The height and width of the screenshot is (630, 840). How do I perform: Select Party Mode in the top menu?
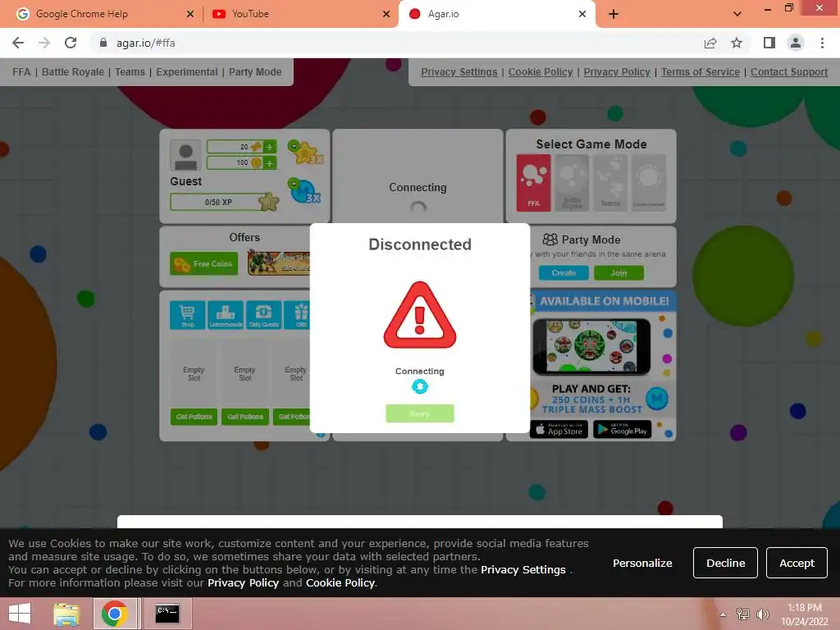click(255, 72)
